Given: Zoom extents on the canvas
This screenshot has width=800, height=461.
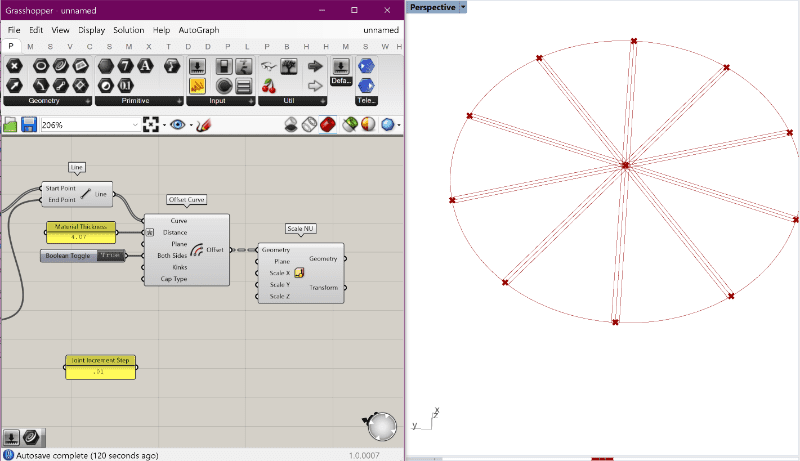Looking at the screenshot, I should coord(151,125).
